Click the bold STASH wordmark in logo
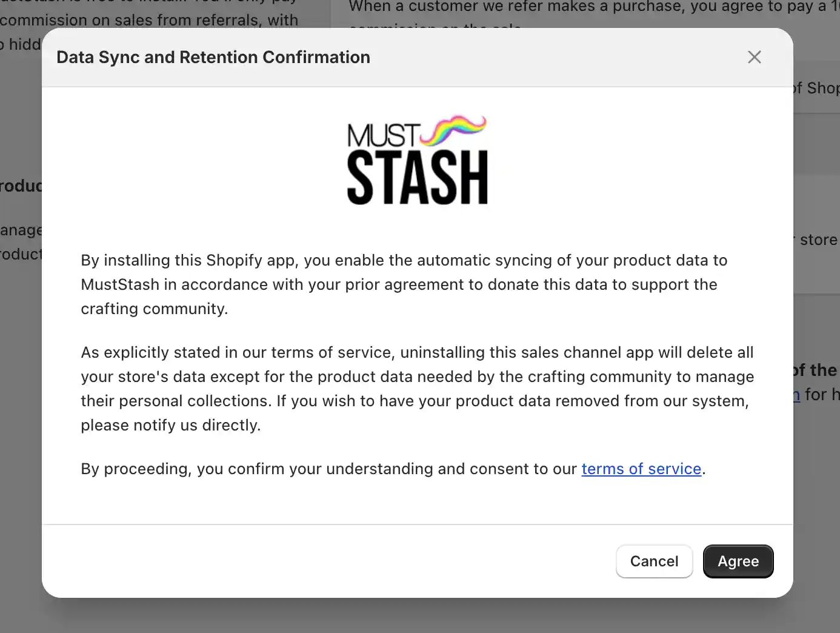This screenshot has width=840, height=633. pos(418,178)
